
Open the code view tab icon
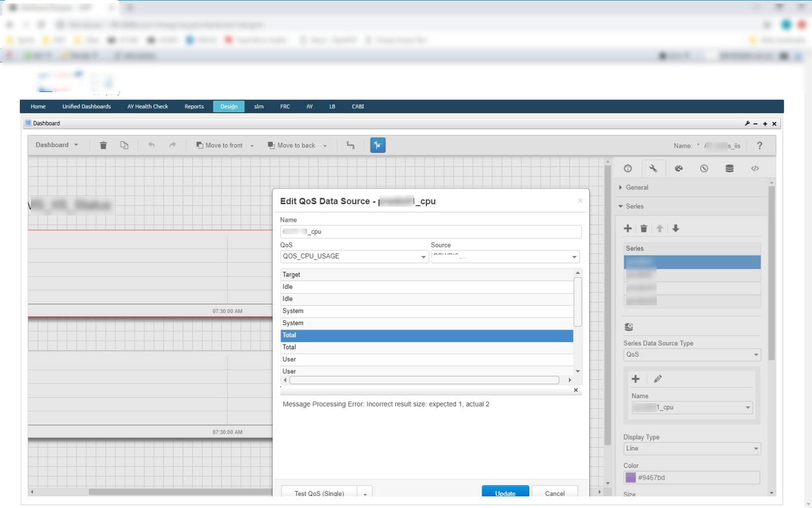click(x=755, y=169)
